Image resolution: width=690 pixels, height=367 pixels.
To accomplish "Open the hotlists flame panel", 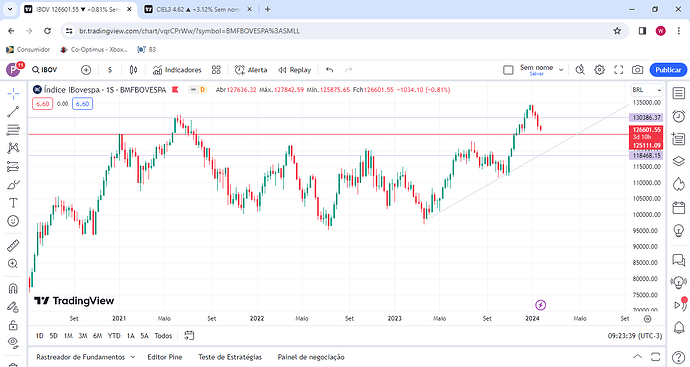I will point(679,184).
